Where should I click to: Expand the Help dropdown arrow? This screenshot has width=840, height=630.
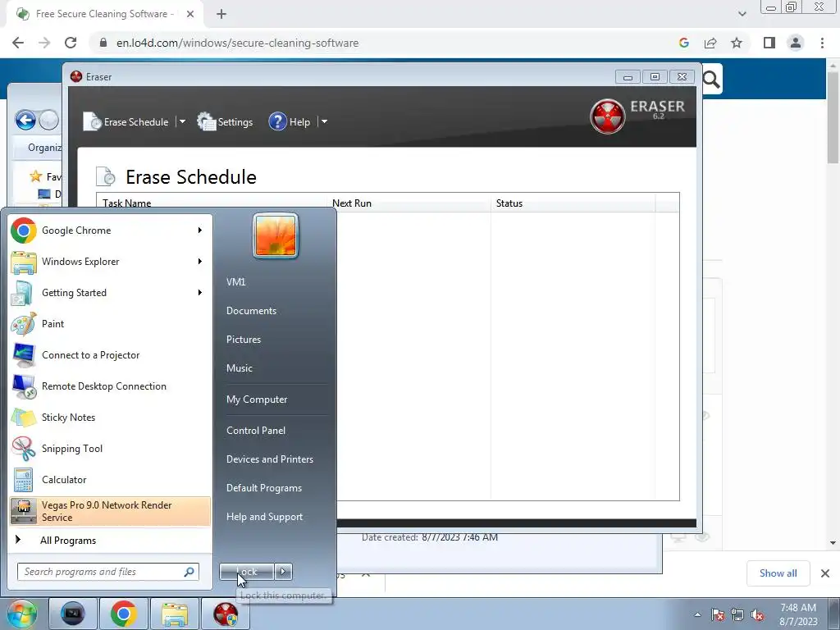(323, 121)
